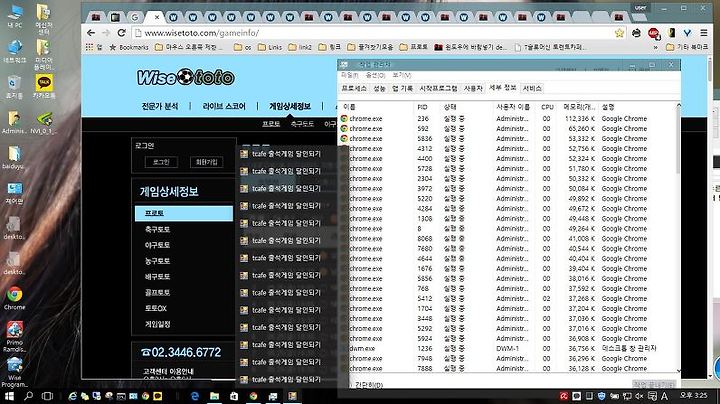
Task: Open the Apps shortcut in the bookmarks bar
Action: (93, 47)
